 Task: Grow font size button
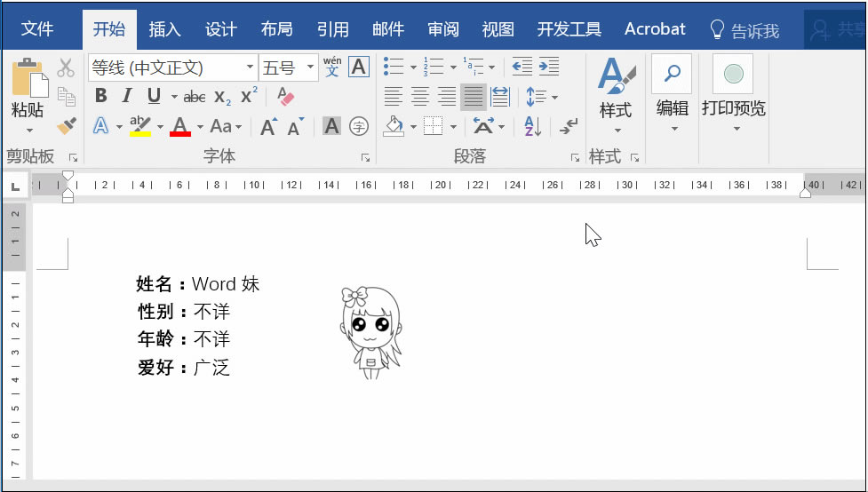click(268, 127)
